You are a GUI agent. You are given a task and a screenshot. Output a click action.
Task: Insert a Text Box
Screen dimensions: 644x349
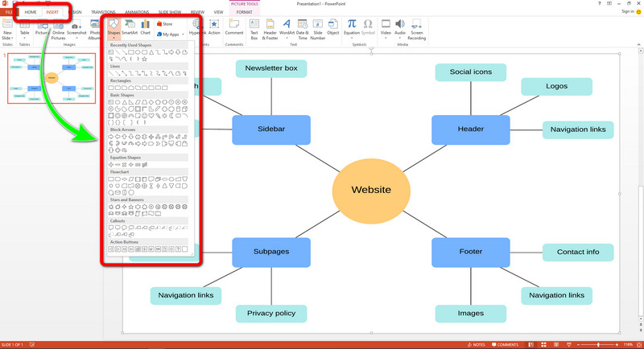point(254,29)
